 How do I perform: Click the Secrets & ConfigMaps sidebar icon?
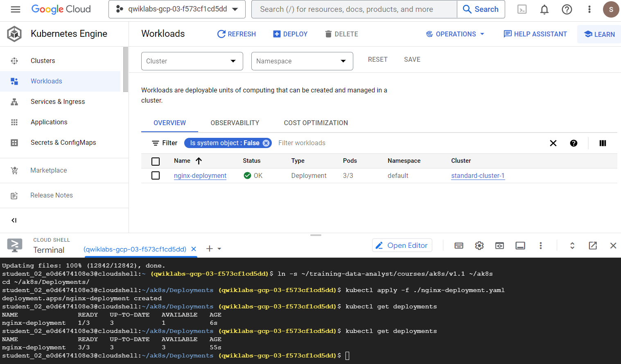click(x=14, y=143)
